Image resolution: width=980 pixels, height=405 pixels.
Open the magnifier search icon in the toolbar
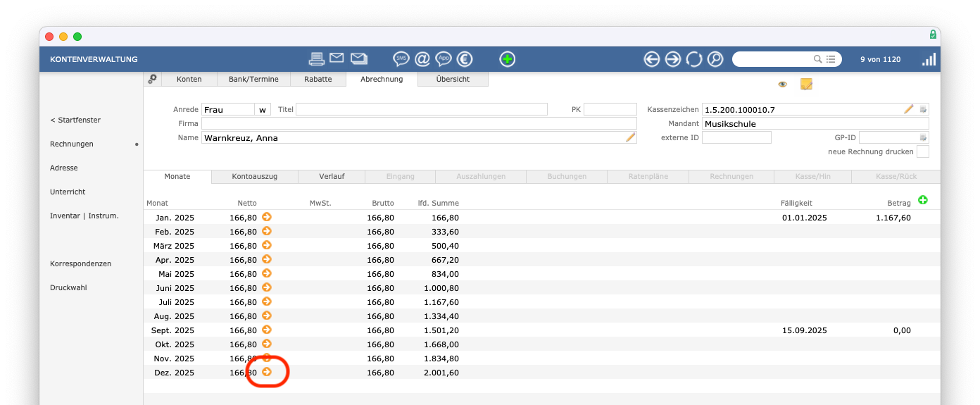tap(715, 59)
